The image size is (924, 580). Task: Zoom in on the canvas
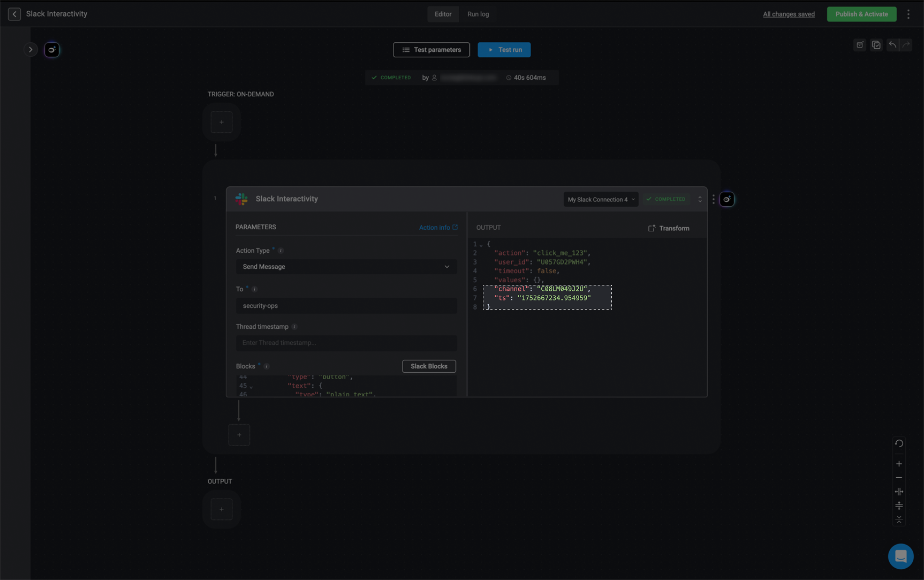(x=899, y=464)
